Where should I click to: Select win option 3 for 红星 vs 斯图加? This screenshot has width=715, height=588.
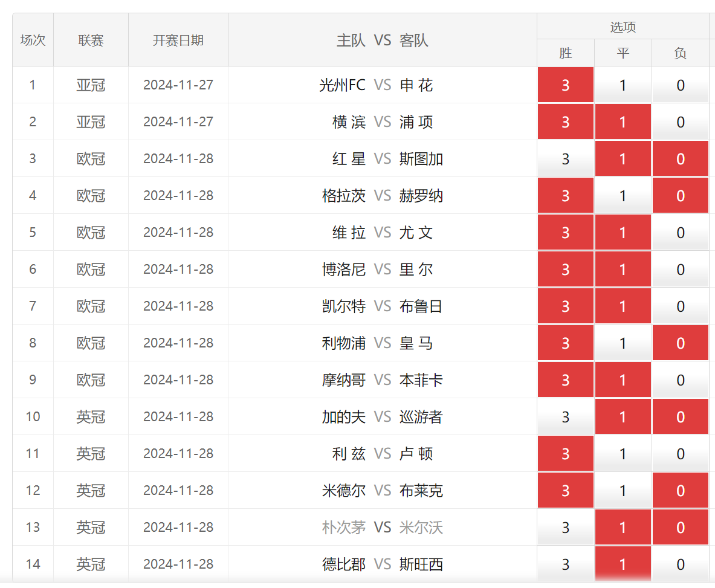click(565, 159)
